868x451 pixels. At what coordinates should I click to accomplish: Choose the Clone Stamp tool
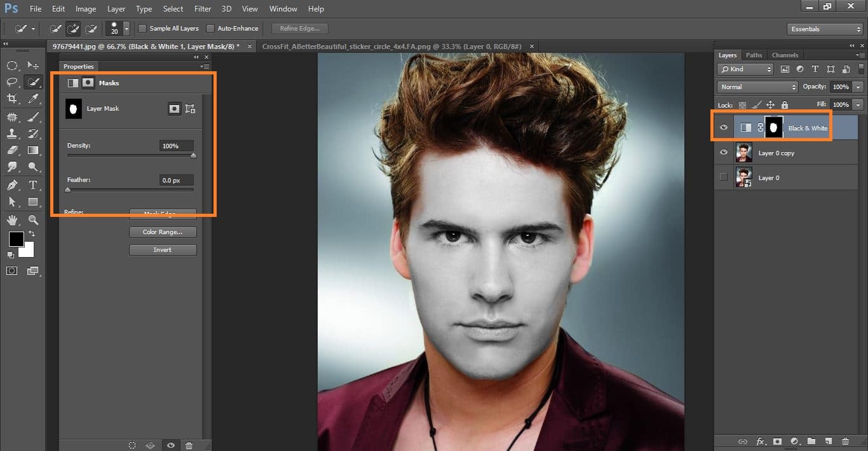pyautogui.click(x=12, y=134)
